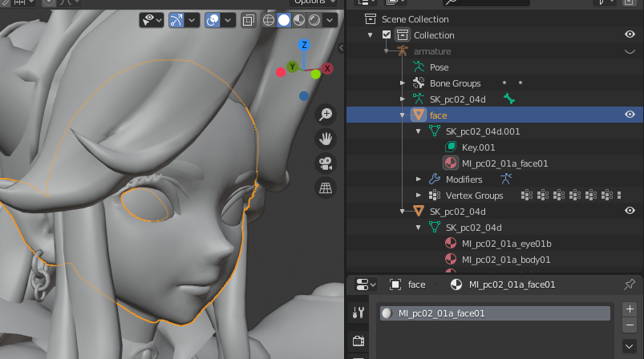Viewport: 644px width, 359px height.
Task: Click the Bone Groups wrench-bone icon
Action: [x=419, y=83]
